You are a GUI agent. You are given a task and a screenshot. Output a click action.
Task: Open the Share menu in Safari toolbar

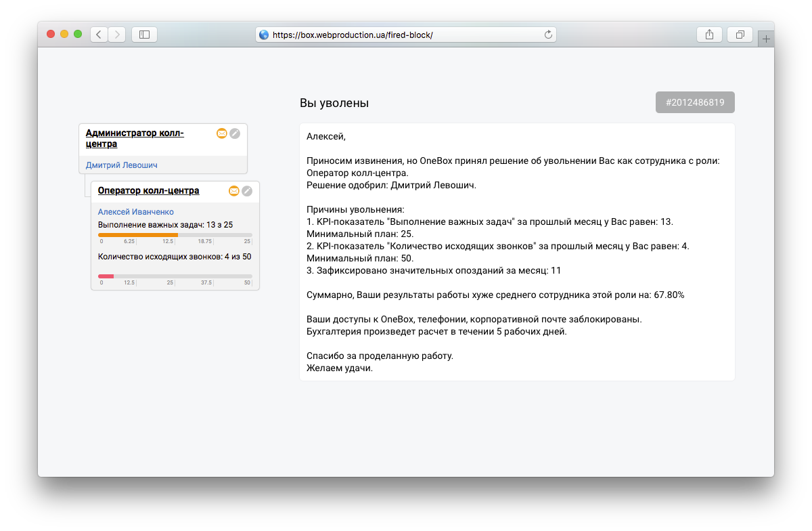point(709,35)
